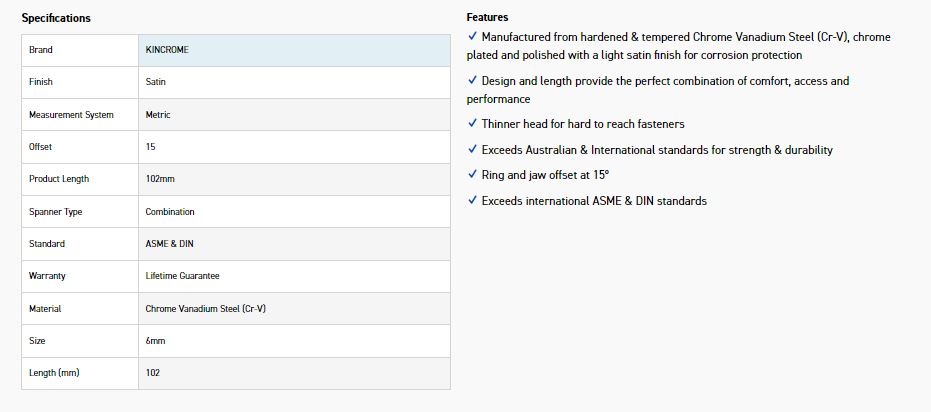
Task: Click the Specifications heading
Action: 56,18
